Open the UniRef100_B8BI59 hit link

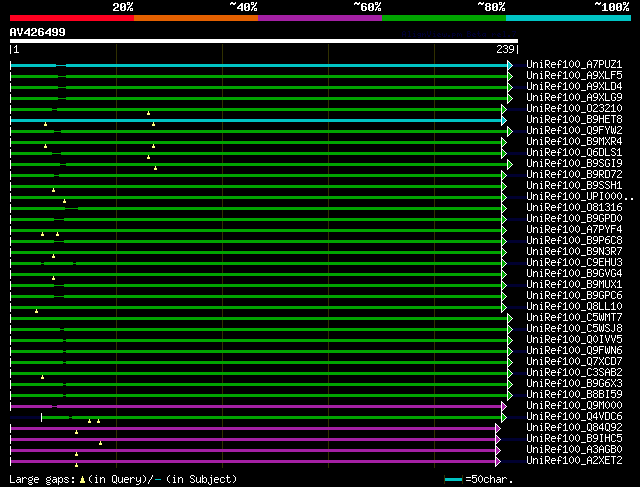[x=574, y=395]
